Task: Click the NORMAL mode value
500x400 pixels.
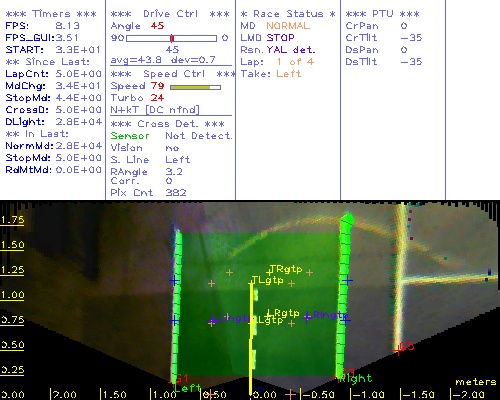Action: click(288, 26)
